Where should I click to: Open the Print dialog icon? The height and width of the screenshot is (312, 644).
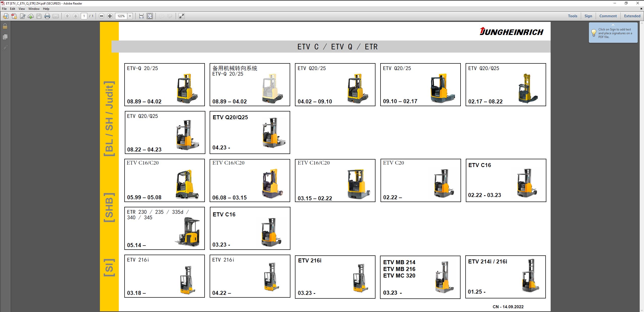(47, 16)
